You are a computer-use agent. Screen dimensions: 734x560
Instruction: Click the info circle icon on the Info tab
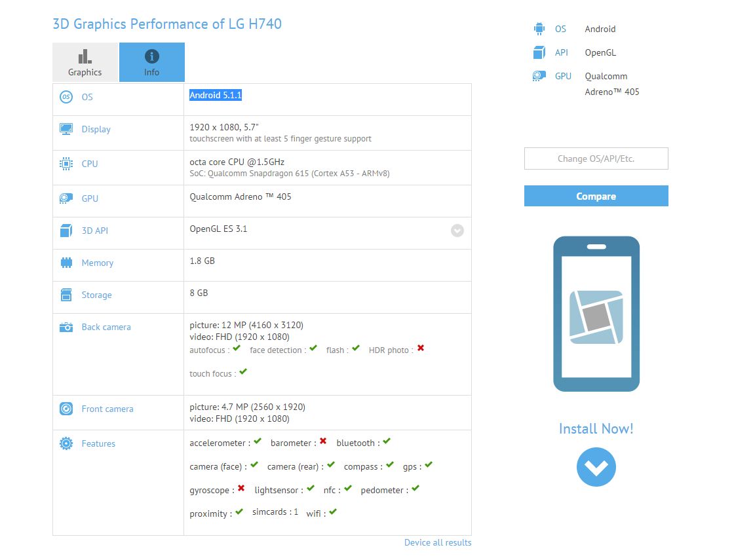pyautogui.click(x=151, y=56)
